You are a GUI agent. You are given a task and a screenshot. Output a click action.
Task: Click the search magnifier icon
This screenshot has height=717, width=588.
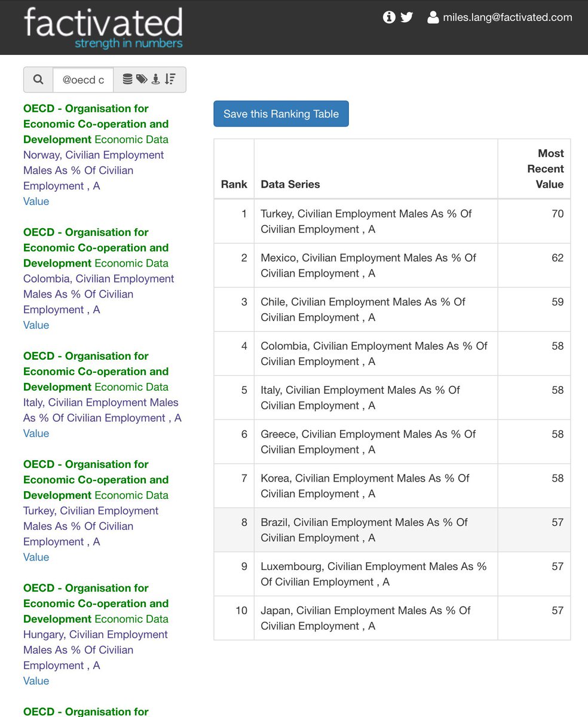pyautogui.click(x=38, y=79)
